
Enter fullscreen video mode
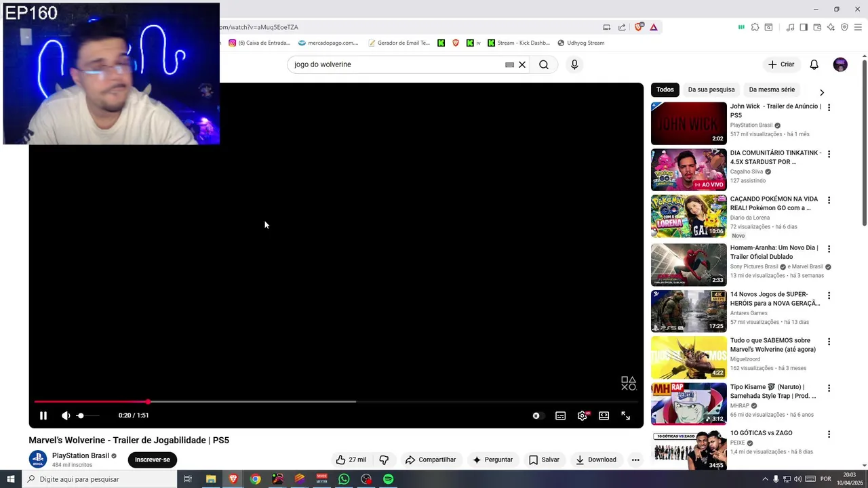click(x=625, y=415)
